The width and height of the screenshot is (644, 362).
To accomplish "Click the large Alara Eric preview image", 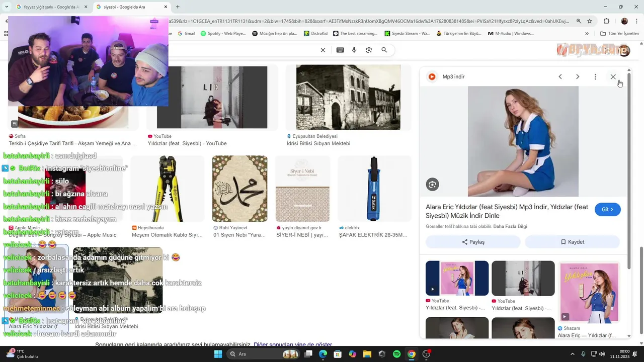I will click(x=523, y=141).
